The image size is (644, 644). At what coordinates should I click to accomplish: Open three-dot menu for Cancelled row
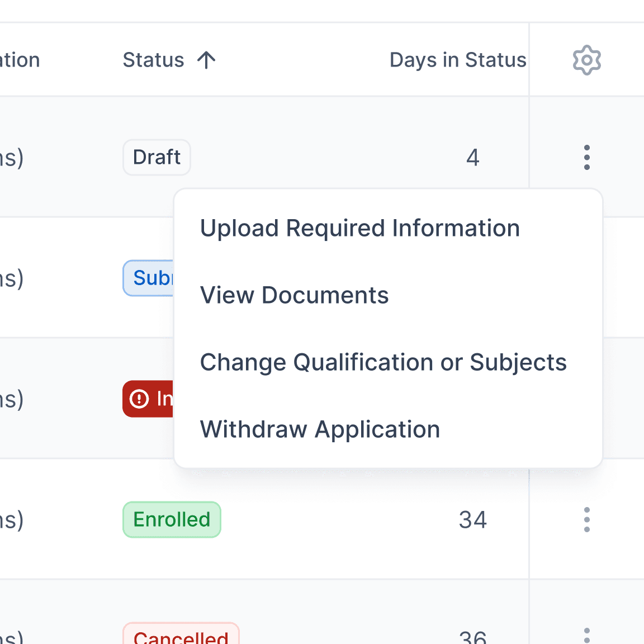click(x=586, y=636)
